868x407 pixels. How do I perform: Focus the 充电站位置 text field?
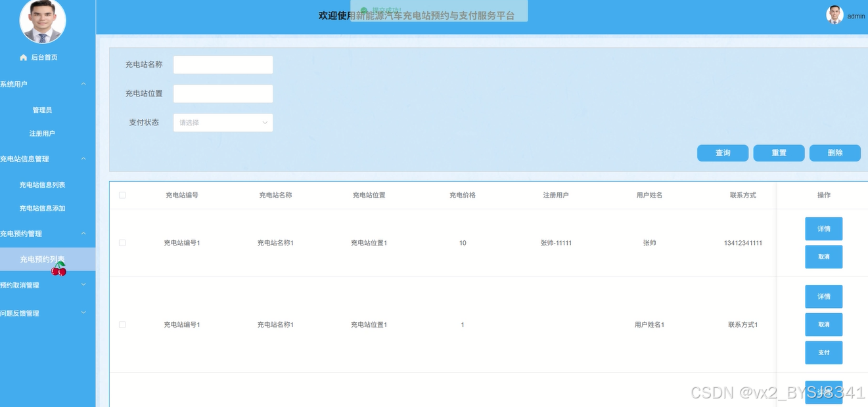[x=223, y=94]
